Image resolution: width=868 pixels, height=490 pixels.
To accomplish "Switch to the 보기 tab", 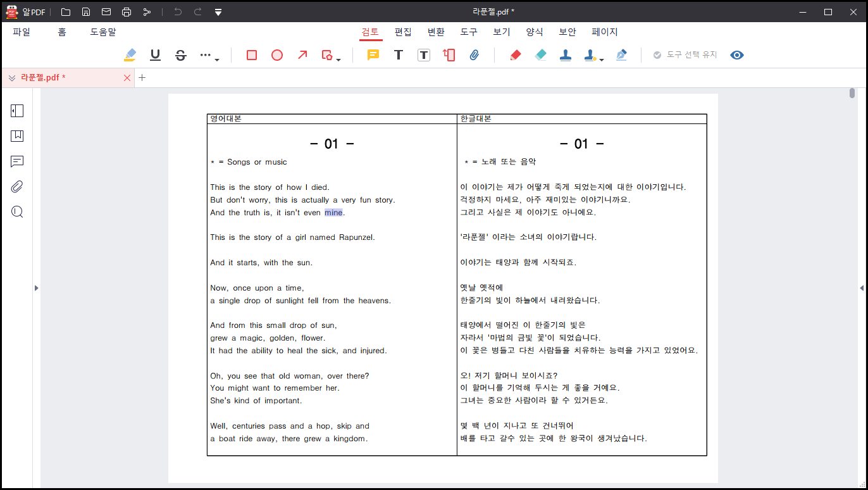I will (502, 32).
